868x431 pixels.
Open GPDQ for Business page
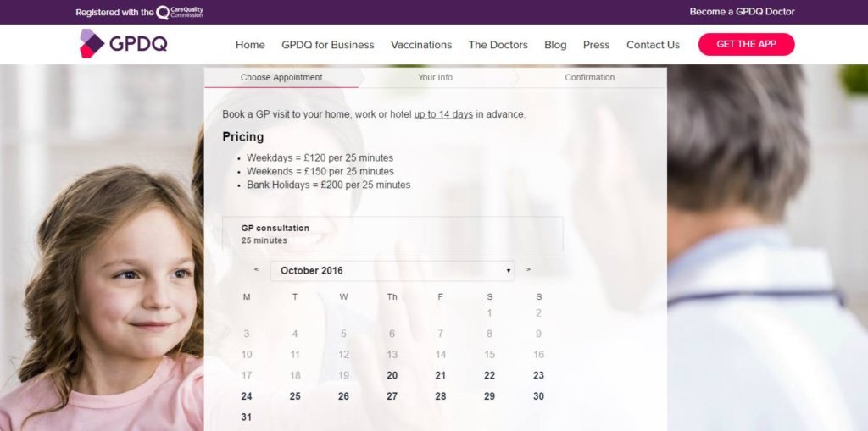click(327, 45)
